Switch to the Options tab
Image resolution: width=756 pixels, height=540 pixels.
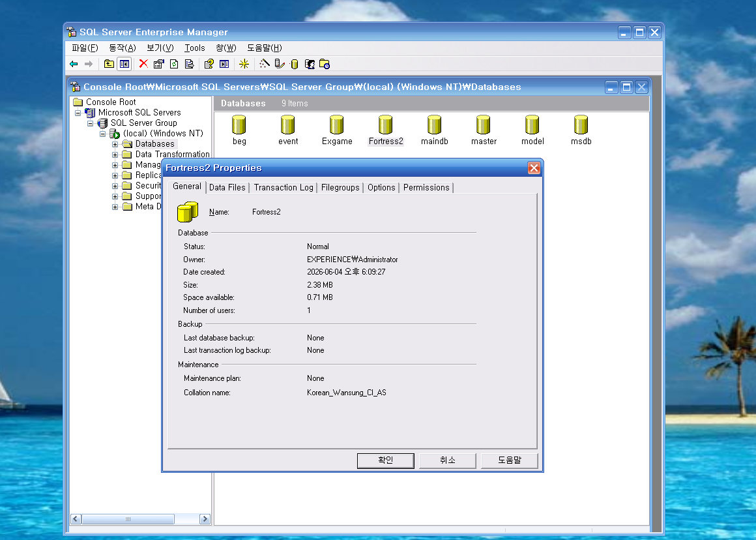pos(381,187)
